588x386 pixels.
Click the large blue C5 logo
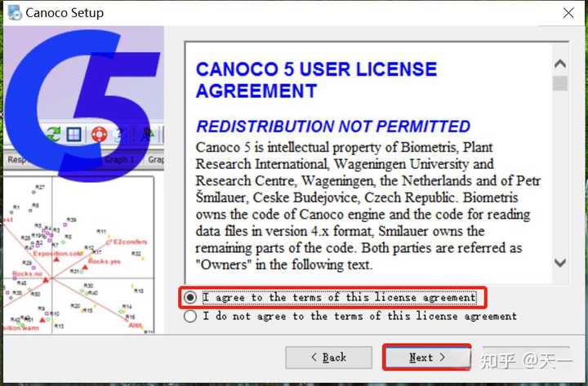point(81,105)
